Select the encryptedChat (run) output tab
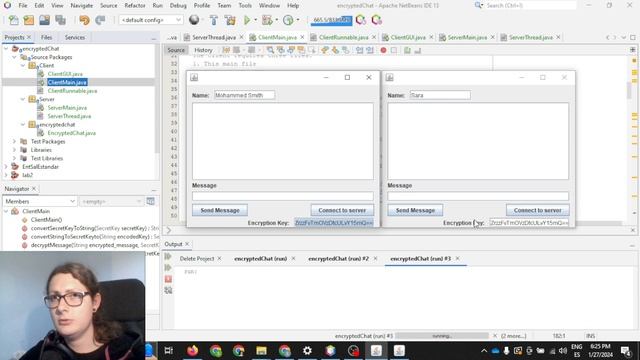The height and width of the screenshot is (360, 640). coord(260,259)
